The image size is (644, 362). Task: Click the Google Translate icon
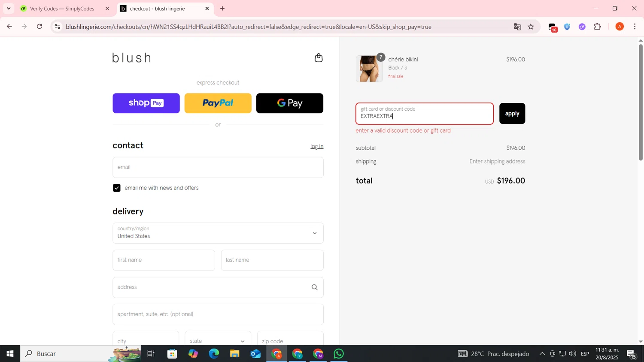click(x=517, y=27)
